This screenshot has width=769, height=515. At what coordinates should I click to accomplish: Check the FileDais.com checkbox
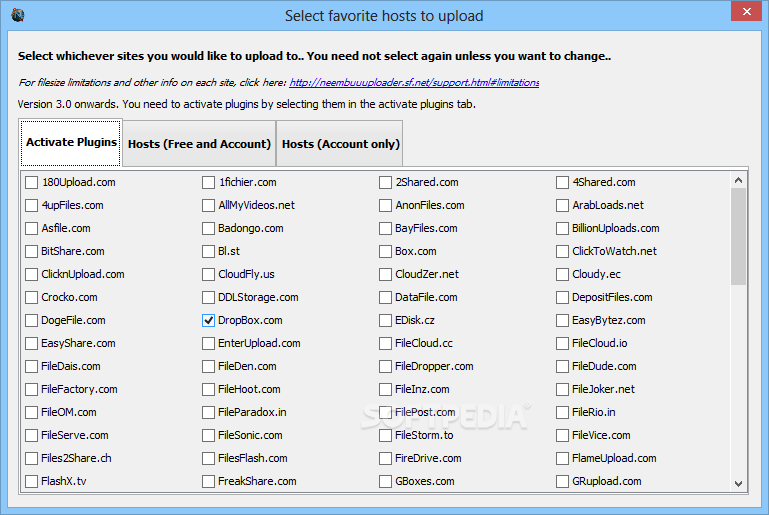tap(31, 366)
